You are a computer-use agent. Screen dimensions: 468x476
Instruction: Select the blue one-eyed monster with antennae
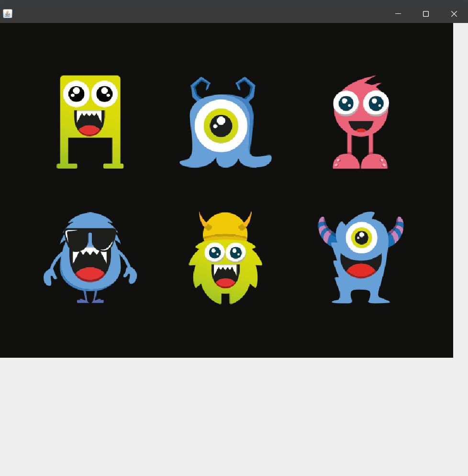click(225, 122)
